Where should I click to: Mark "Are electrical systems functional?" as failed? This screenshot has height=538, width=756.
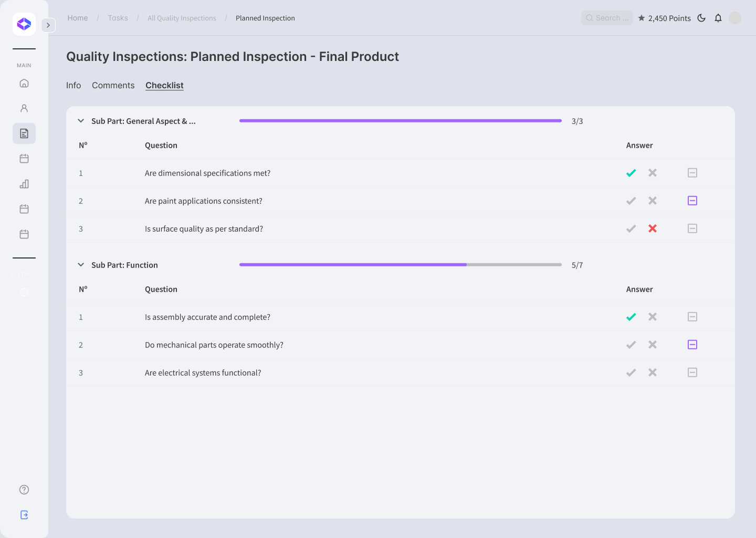pyautogui.click(x=653, y=373)
